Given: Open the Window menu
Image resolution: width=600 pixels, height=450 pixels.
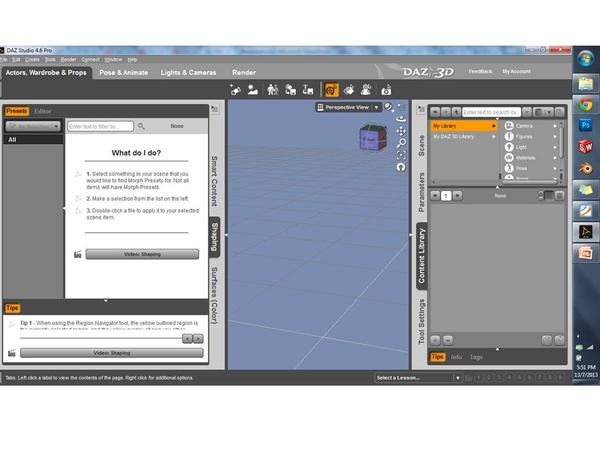Looking at the screenshot, I should click(x=113, y=60).
